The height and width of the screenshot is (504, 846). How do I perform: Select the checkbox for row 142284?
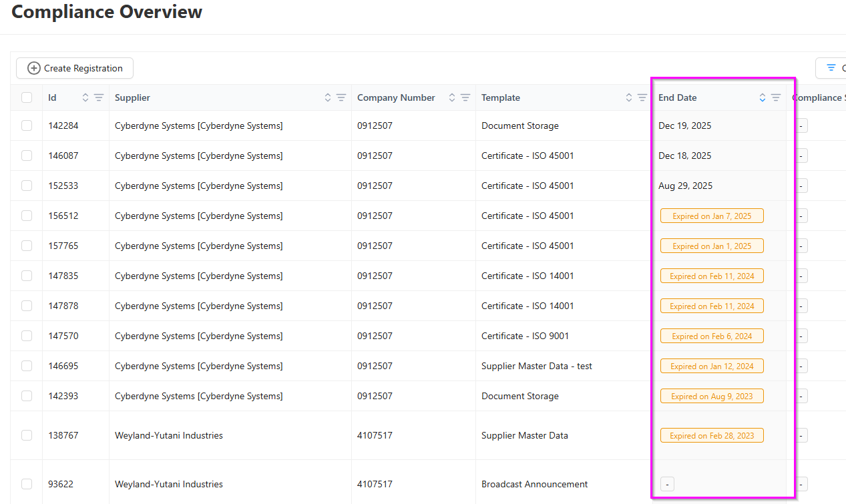pyautogui.click(x=27, y=125)
